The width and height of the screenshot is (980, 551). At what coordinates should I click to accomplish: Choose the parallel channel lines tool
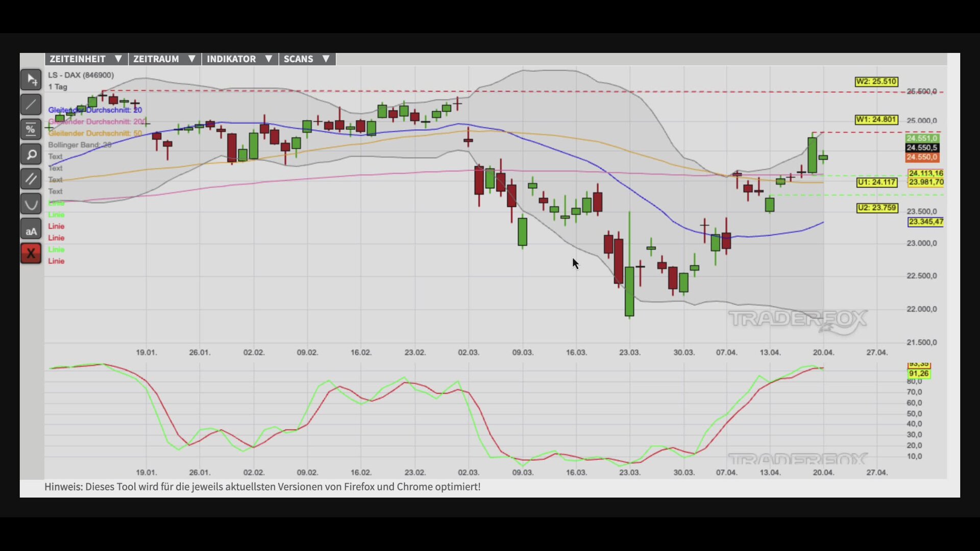click(31, 179)
